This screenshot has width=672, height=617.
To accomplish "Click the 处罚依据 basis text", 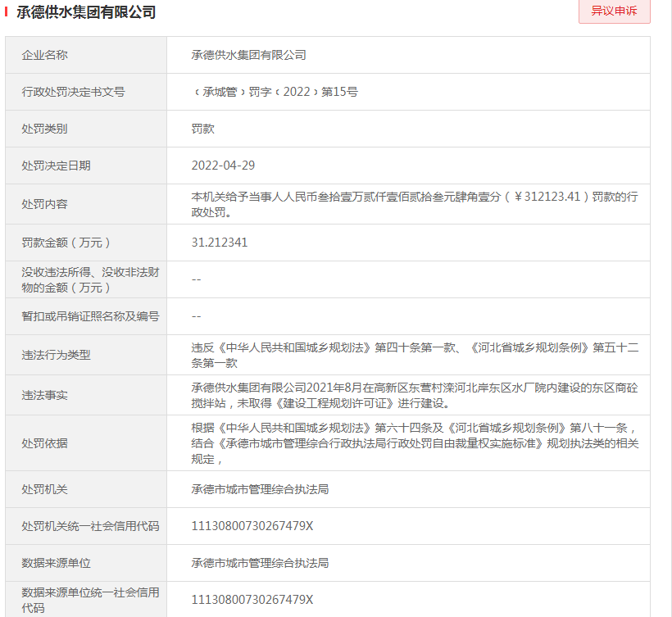I will click(x=414, y=443).
